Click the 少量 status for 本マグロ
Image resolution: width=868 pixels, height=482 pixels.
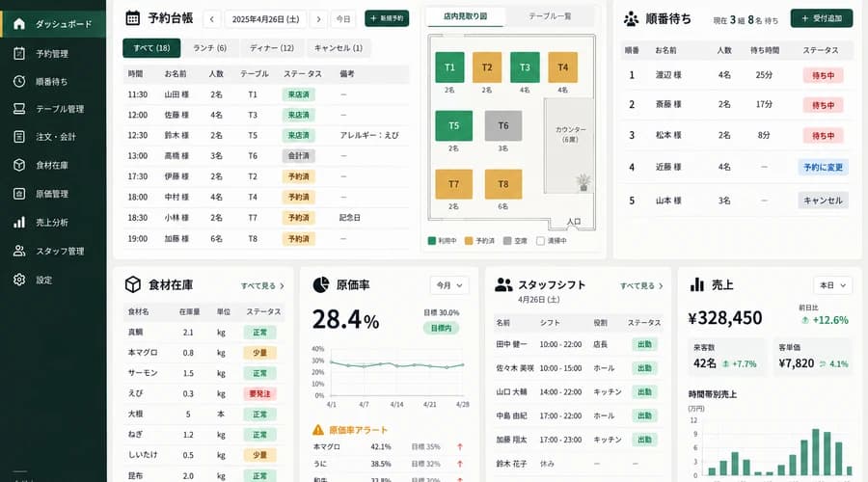[x=259, y=353]
